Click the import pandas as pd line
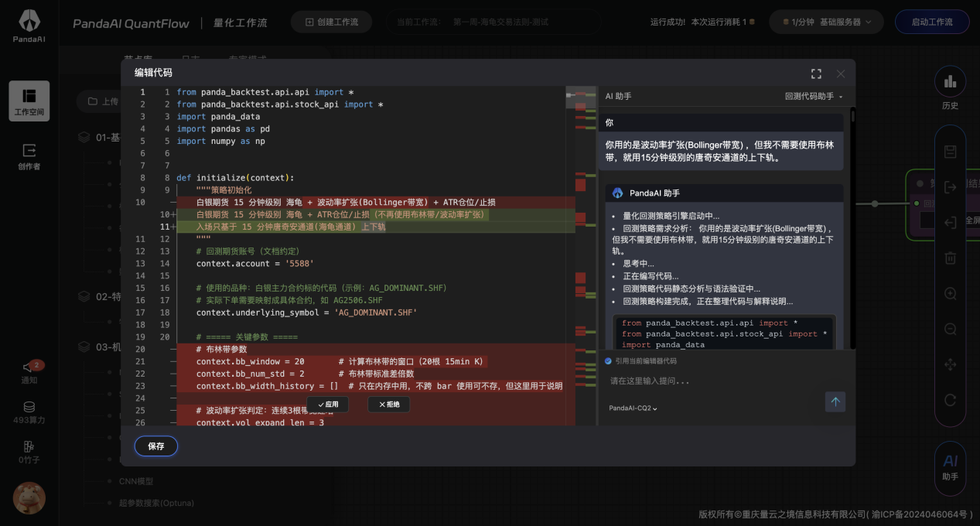Viewport: 980px width, 526px height. click(x=223, y=128)
